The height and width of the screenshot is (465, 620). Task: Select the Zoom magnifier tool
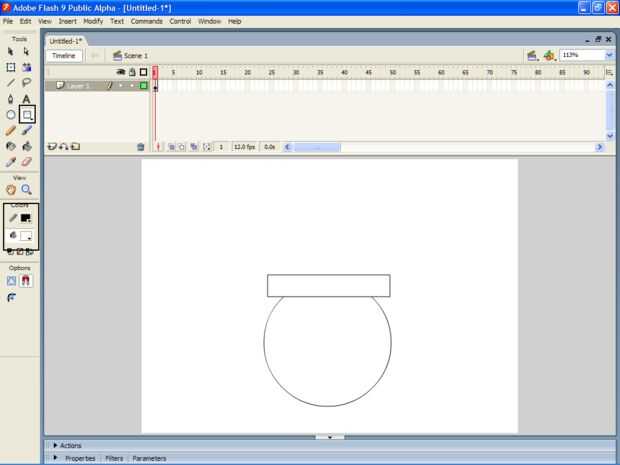pyautogui.click(x=26, y=190)
